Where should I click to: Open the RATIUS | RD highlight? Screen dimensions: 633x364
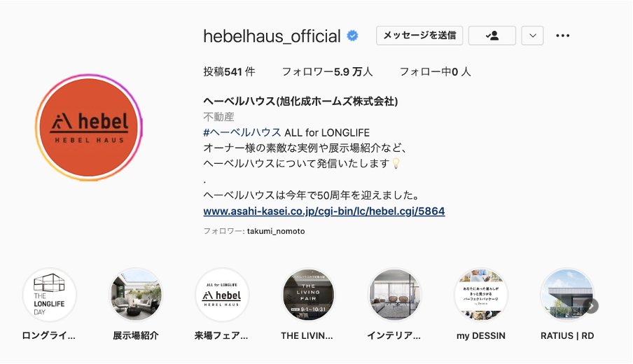point(567,295)
